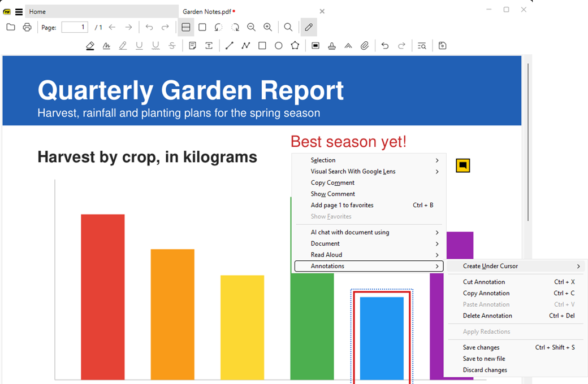Select the Line annotation tool

[x=229, y=46]
